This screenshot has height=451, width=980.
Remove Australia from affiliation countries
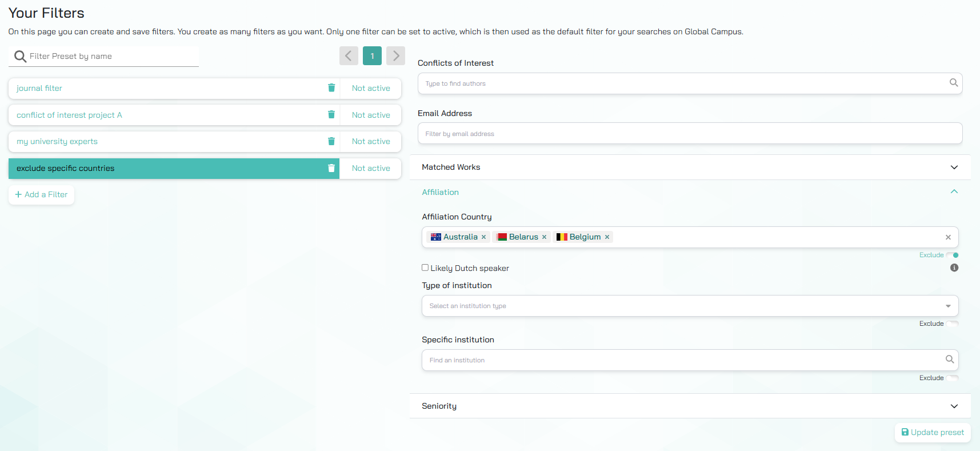pos(483,237)
